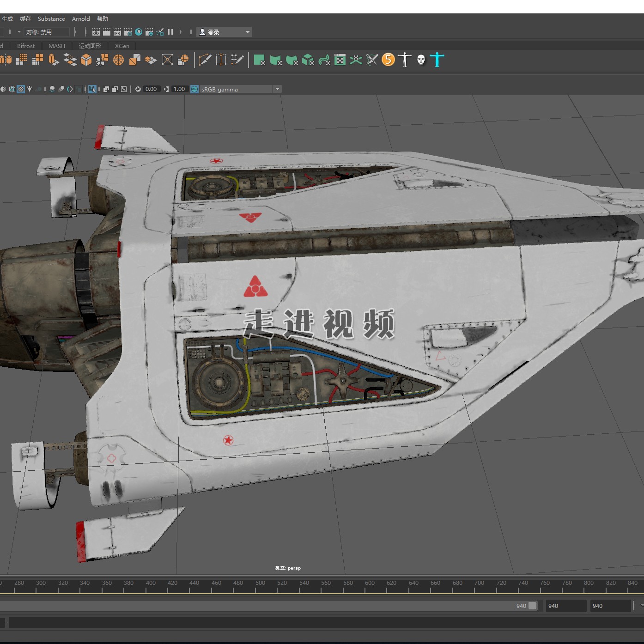Click the orange grid planar mapping shelf icon

pyautogui.click(x=21, y=60)
